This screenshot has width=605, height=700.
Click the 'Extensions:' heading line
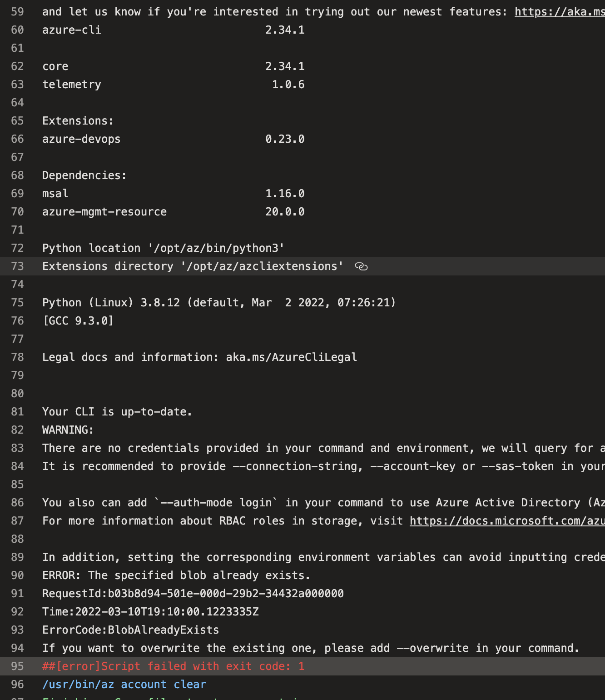point(78,121)
